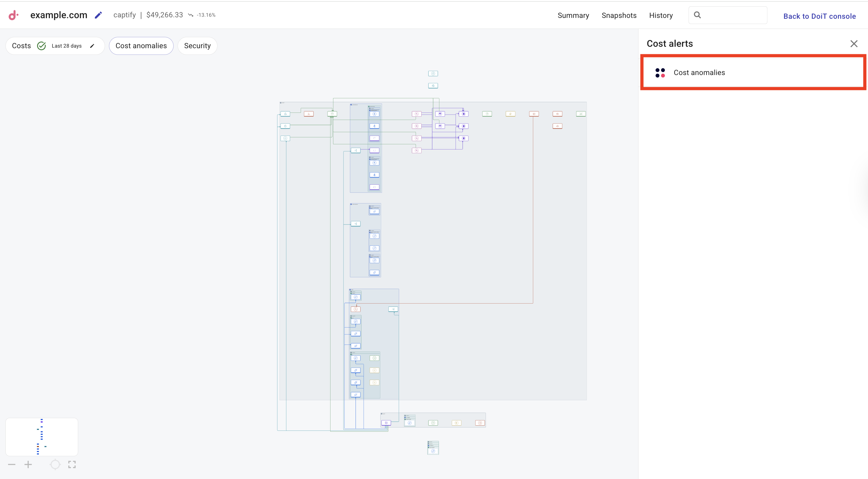Click the recenter crosshair icon
Viewport: 868px width, 479px height.
(x=55, y=465)
